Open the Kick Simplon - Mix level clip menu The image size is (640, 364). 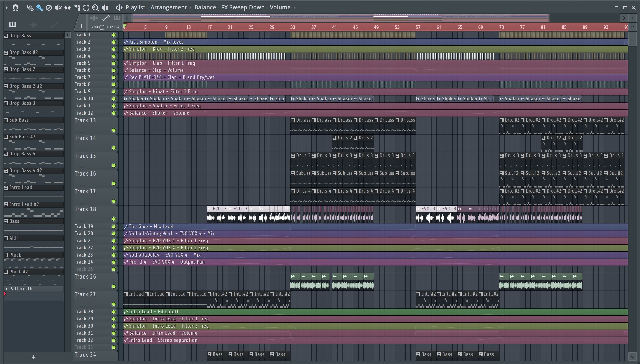(126, 42)
